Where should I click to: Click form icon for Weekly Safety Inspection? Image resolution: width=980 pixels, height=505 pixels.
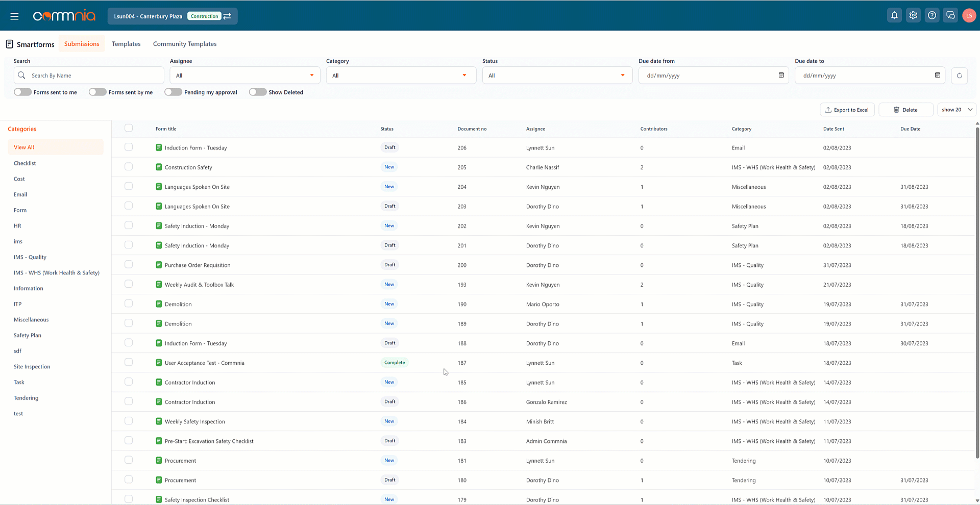click(159, 421)
